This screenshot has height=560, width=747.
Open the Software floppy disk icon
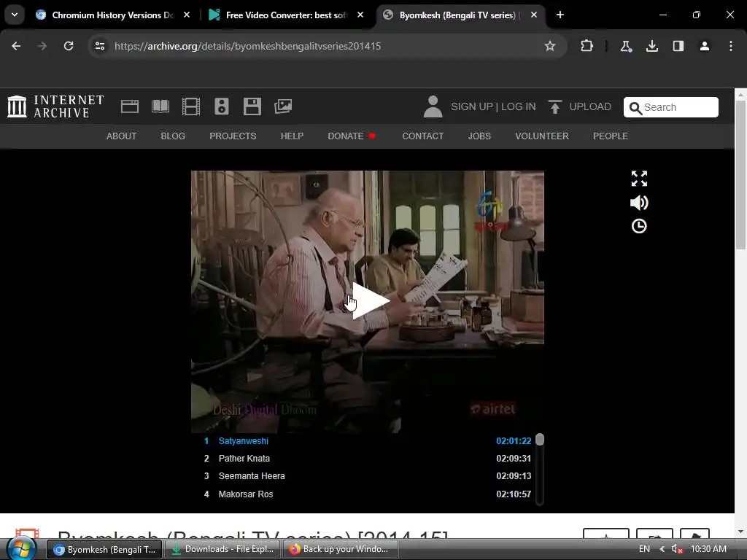[252, 106]
